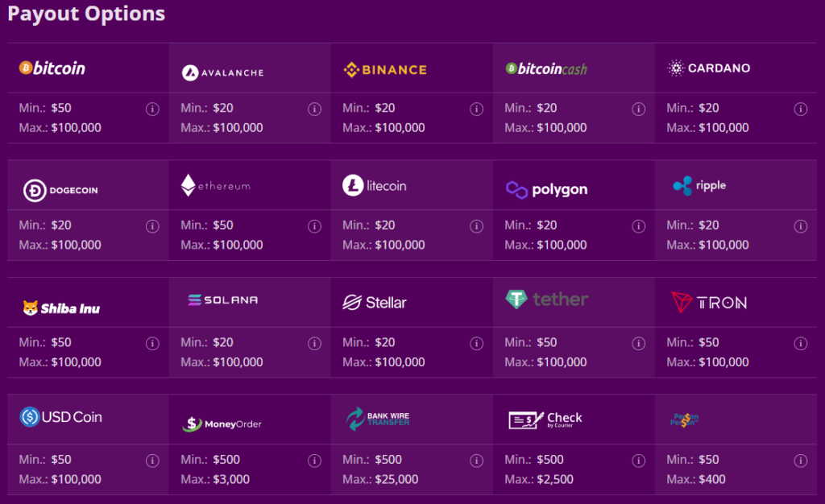View Solana payout info icon

click(x=315, y=343)
